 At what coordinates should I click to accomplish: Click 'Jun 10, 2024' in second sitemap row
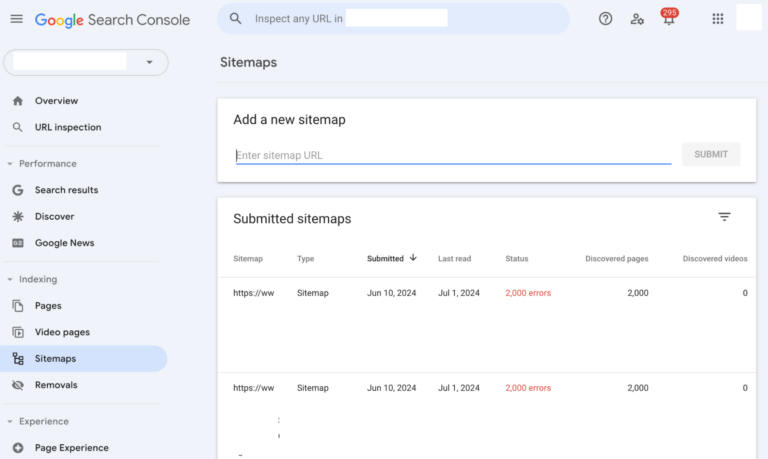tap(392, 388)
